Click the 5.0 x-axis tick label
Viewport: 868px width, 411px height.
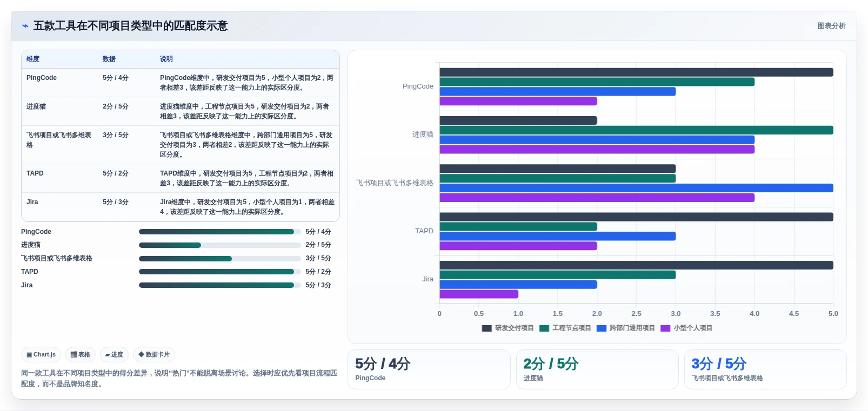click(833, 314)
